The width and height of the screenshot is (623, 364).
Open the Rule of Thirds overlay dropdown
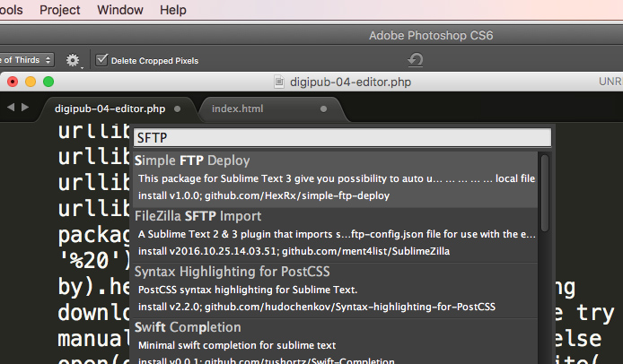[27, 60]
